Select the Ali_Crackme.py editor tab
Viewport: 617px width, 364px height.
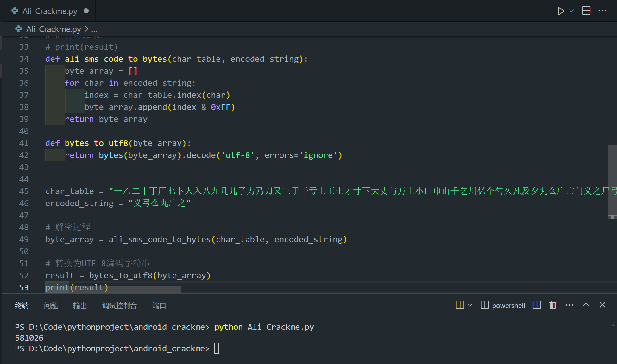click(49, 11)
